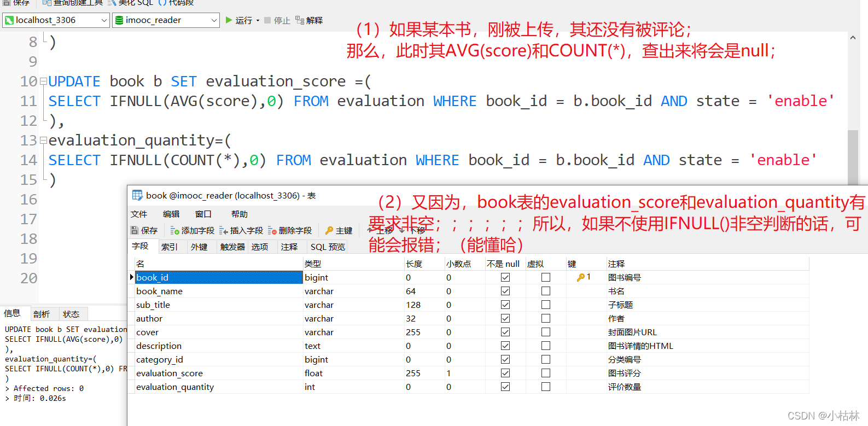868x426 pixels.
Task: Toggle Not Null checkbox for evaluation_quantity
Action: pyautogui.click(x=505, y=387)
